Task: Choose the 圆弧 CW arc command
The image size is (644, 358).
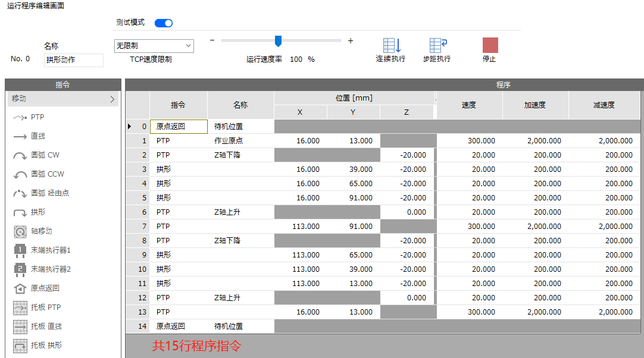Action: pos(21,155)
